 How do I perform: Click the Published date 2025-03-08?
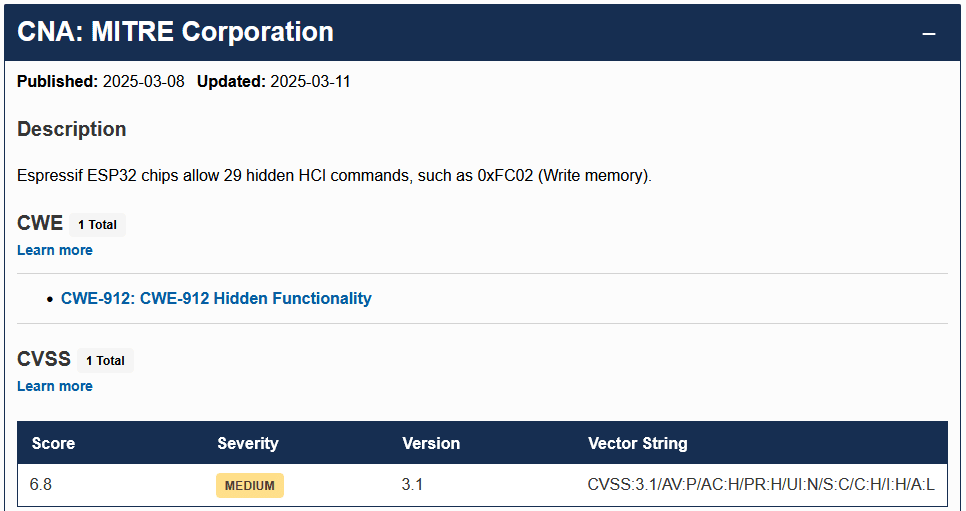click(x=144, y=82)
